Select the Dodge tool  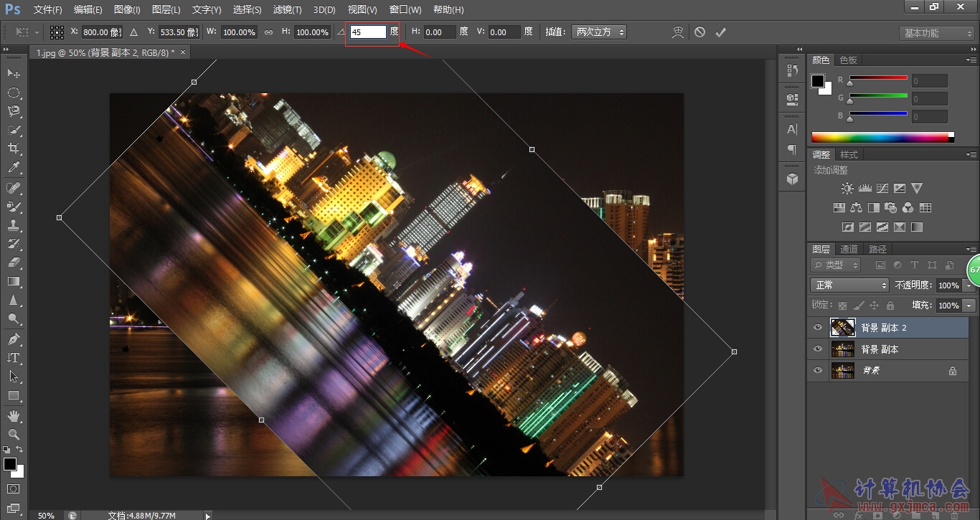[x=14, y=318]
